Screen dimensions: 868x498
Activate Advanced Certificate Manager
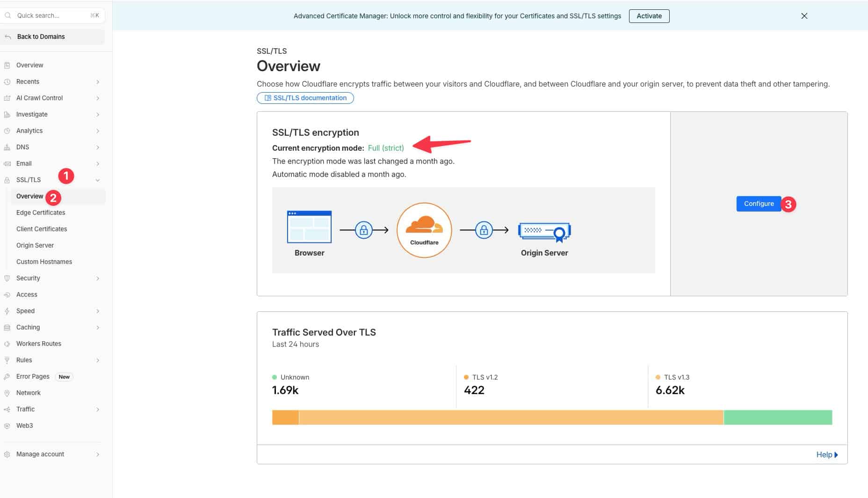point(649,16)
